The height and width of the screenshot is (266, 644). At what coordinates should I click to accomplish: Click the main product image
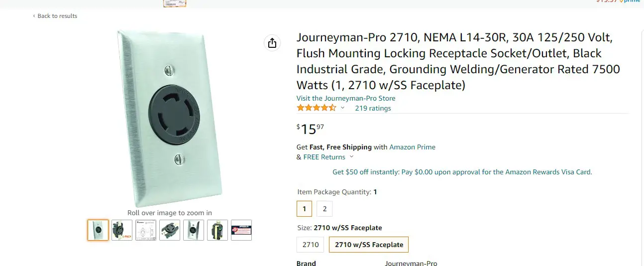tap(169, 119)
